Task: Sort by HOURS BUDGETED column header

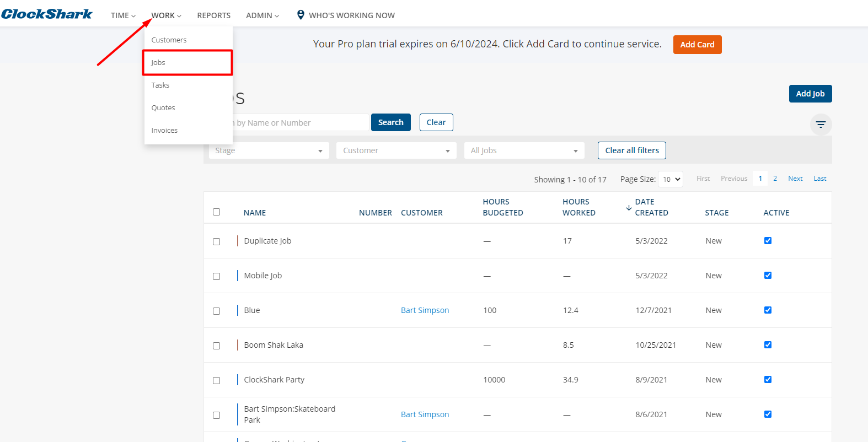Action: tap(503, 207)
